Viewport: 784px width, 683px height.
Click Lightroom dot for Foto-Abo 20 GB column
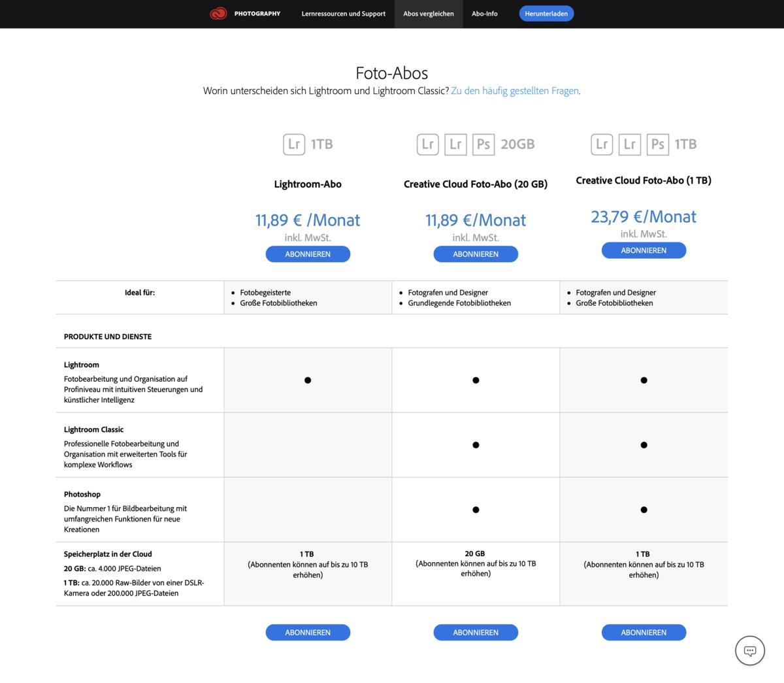tap(476, 380)
